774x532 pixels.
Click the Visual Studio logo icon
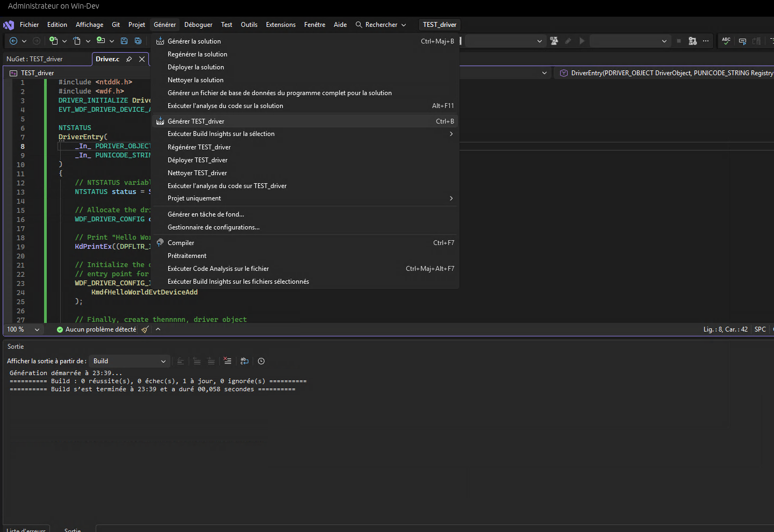(9, 25)
